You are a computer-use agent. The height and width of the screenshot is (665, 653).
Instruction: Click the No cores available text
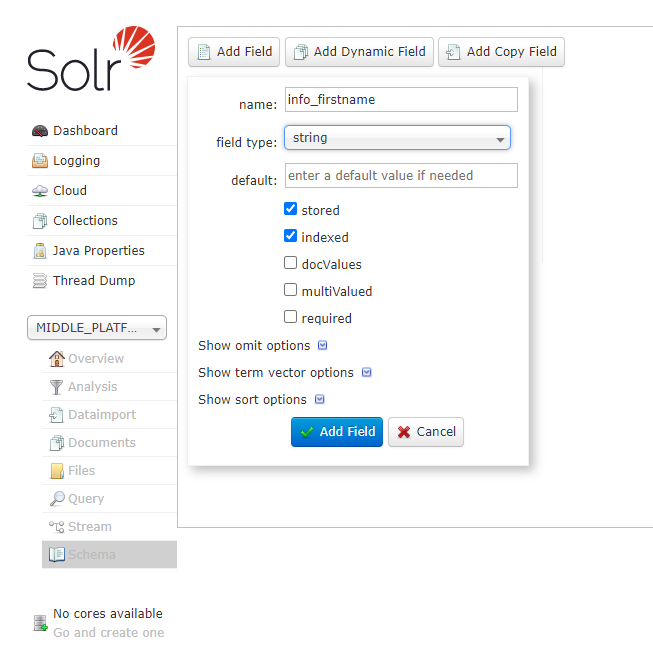pyautogui.click(x=108, y=614)
